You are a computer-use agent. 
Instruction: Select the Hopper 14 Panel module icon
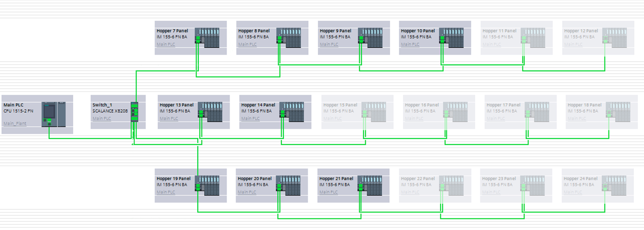tap(292, 112)
